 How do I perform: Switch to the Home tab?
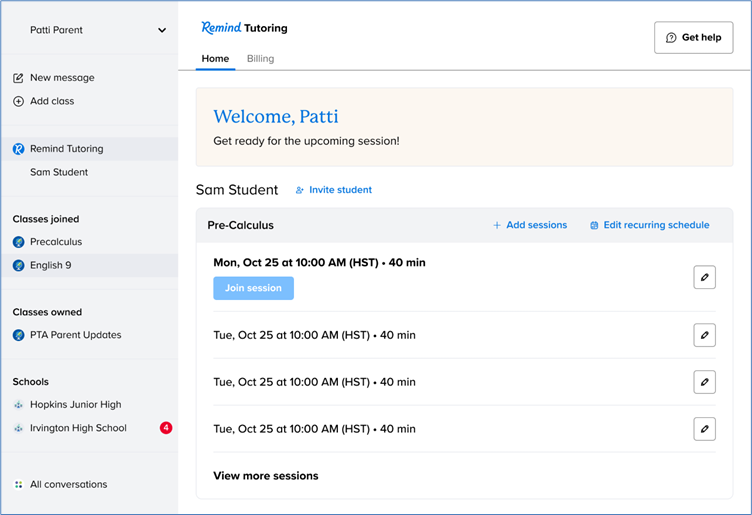[x=215, y=59]
